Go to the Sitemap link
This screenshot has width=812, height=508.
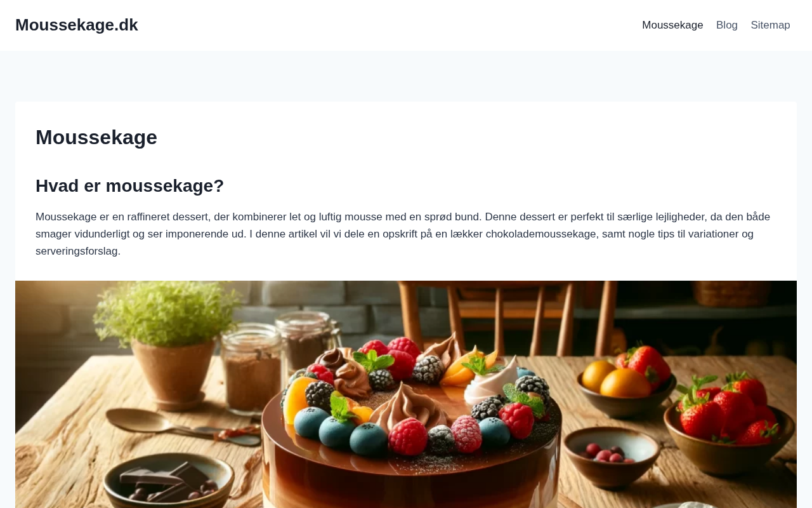tap(770, 25)
